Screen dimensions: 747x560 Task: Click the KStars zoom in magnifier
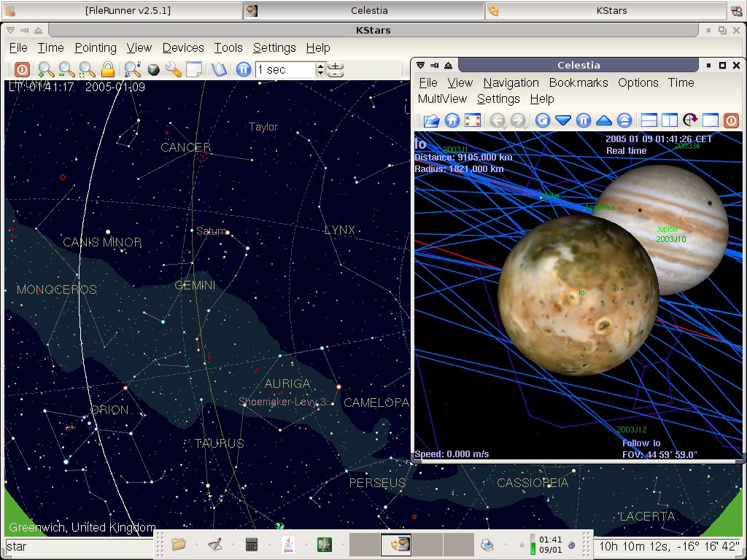pyautogui.click(x=46, y=70)
